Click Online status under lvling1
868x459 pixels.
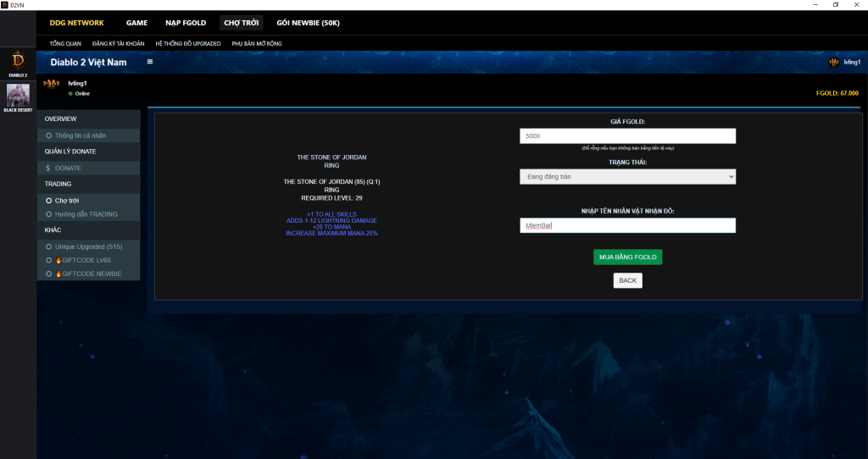(x=82, y=93)
